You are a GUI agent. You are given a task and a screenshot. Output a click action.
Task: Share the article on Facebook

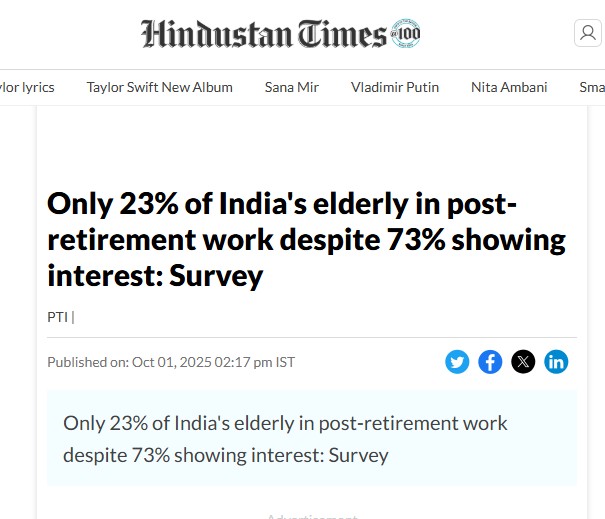click(490, 362)
